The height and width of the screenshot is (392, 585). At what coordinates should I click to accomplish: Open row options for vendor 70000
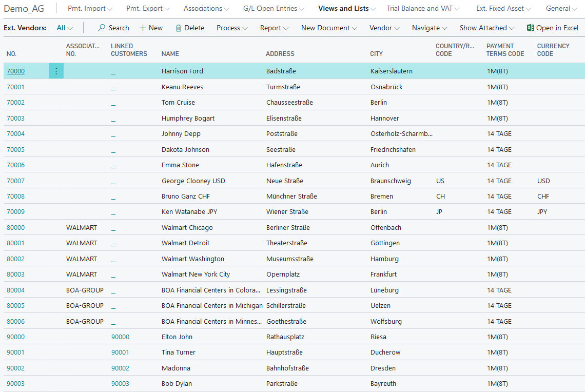tap(56, 71)
